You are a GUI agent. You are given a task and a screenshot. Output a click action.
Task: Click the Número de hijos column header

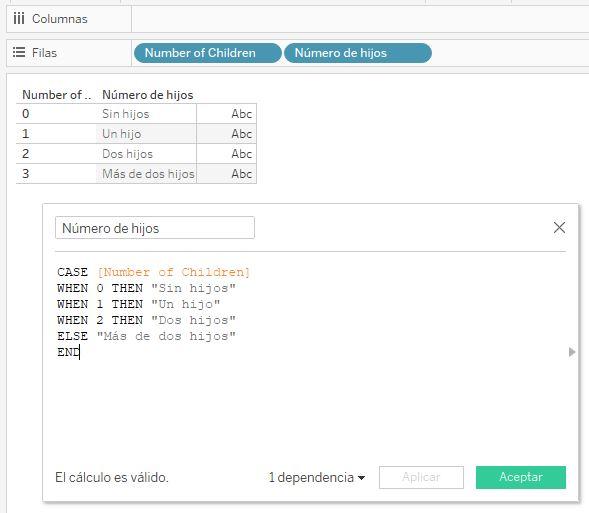(x=148, y=95)
